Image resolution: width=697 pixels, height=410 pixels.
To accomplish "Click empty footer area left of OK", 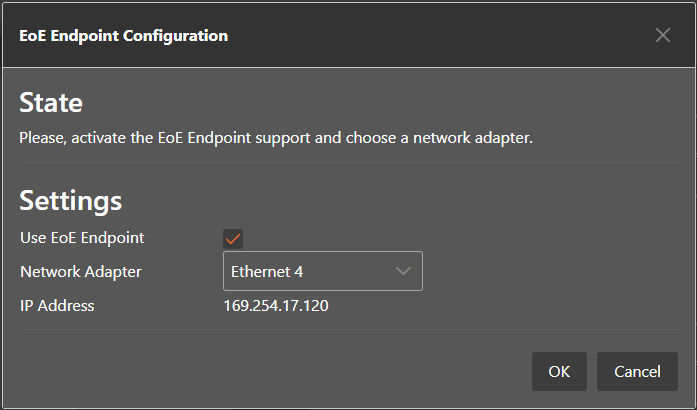I will click(270, 371).
